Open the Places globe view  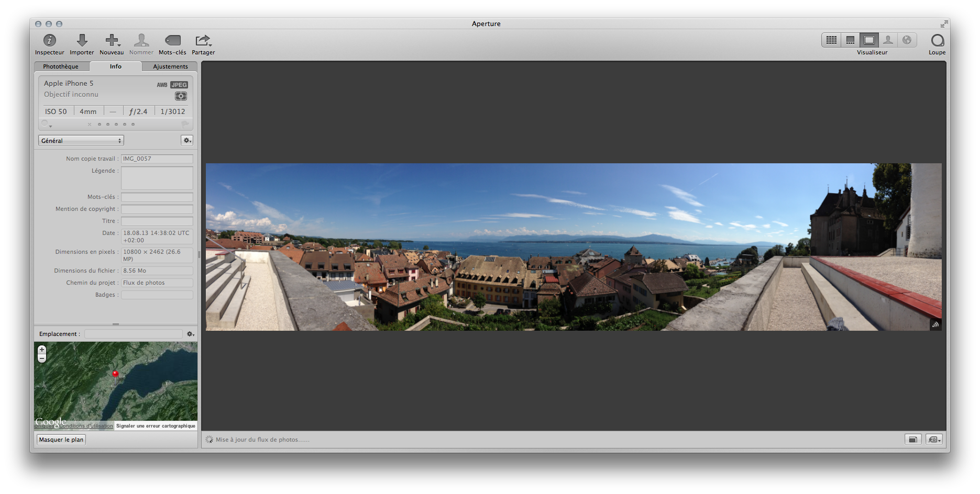[x=907, y=40]
